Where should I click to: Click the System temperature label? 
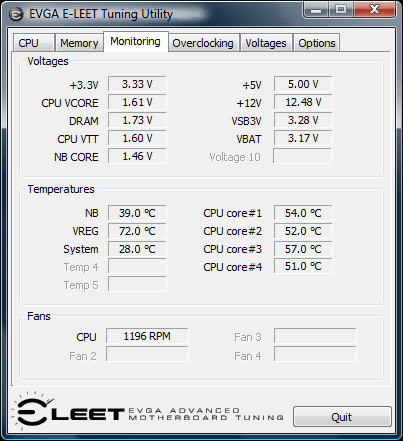pyautogui.click(x=81, y=249)
